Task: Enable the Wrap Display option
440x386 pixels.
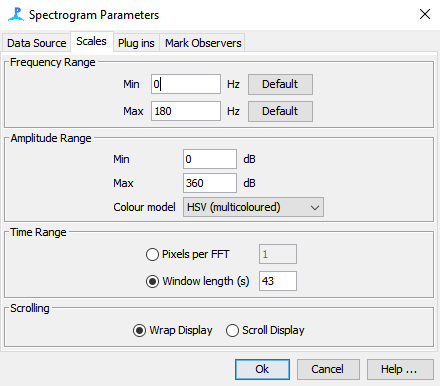Action: coord(139,330)
